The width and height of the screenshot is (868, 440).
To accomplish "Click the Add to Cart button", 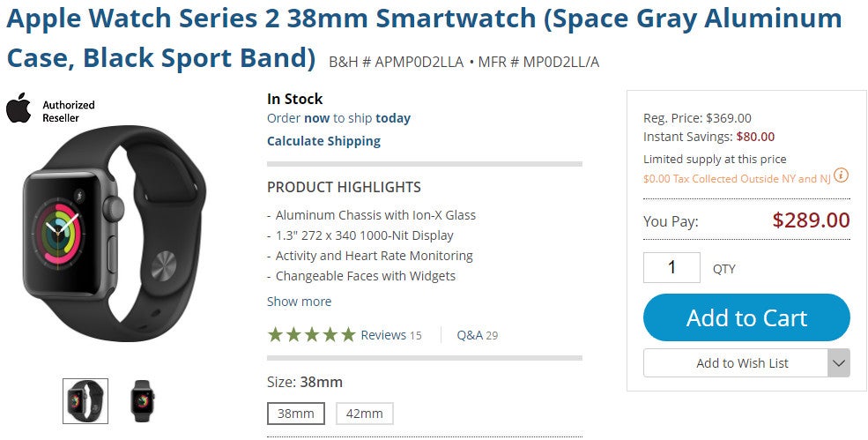I will coord(746,317).
